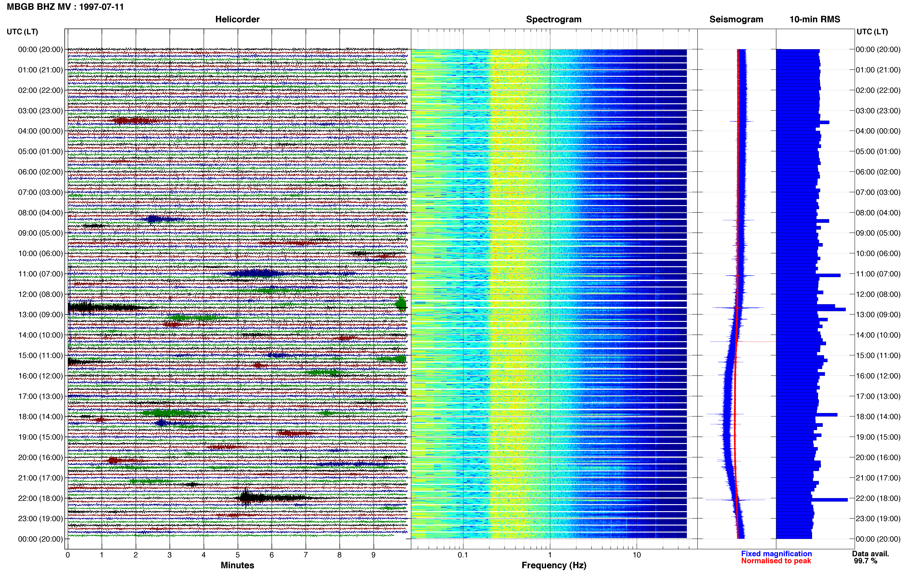
Task: Click right-axis time label '19:00 (15:00)'
Action: pyautogui.click(x=878, y=437)
